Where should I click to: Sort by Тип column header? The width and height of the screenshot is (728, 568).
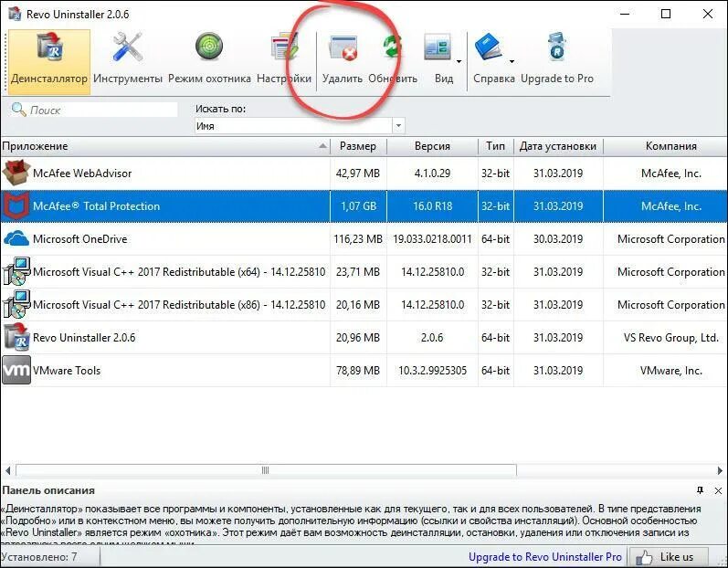[x=495, y=146]
